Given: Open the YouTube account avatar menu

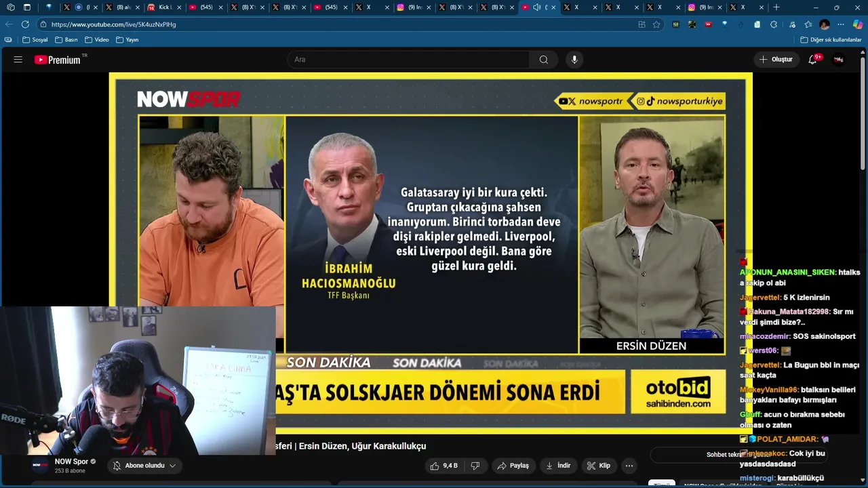Looking at the screenshot, I should [x=839, y=60].
